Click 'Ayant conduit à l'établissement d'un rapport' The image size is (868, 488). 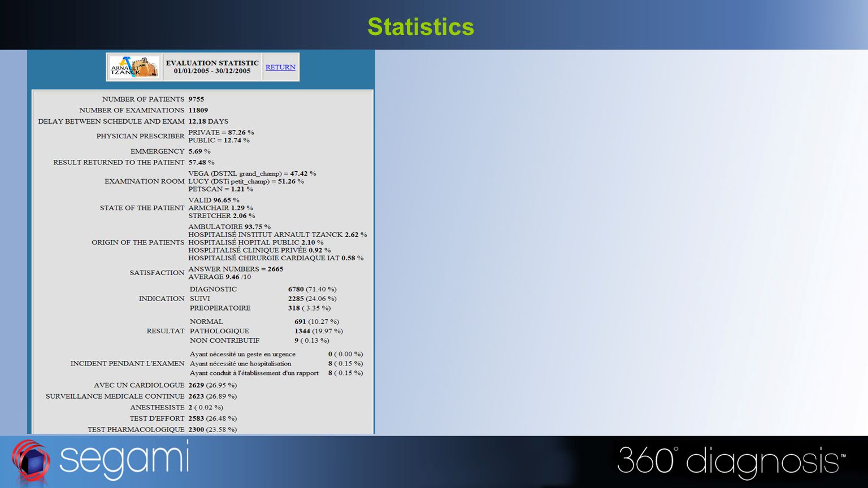point(254,373)
